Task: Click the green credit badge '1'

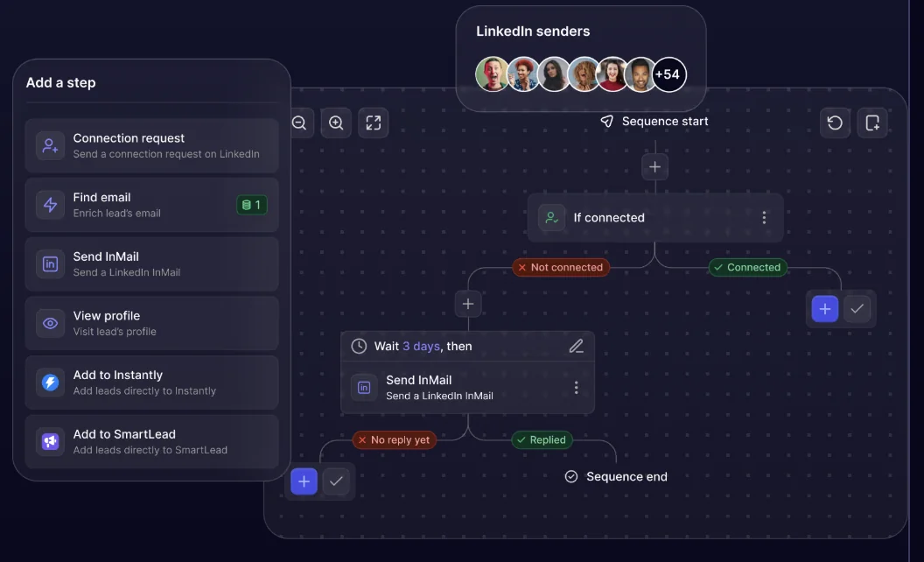Action: click(252, 205)
